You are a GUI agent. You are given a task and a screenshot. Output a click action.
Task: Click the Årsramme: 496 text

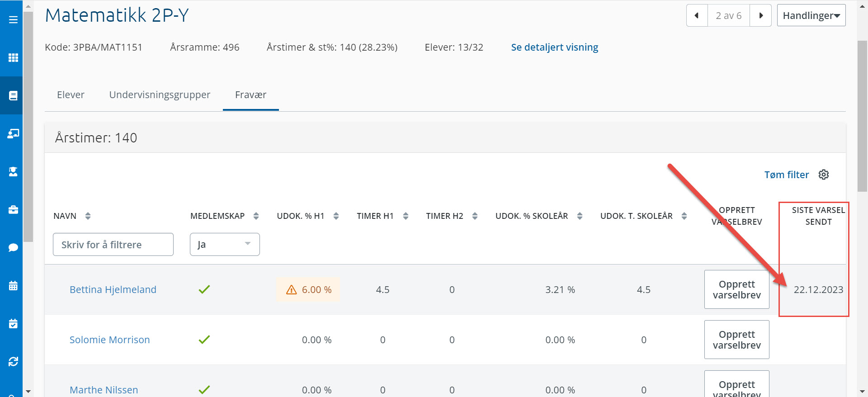(204, 47)
